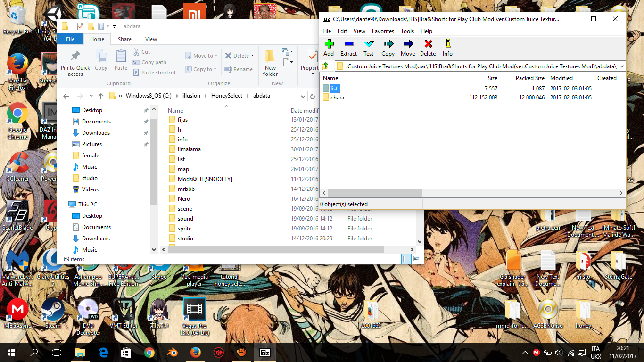This screenshot has height=362, width=644.
Task: Open the Windows Start menu
Action: click(11, 352)
